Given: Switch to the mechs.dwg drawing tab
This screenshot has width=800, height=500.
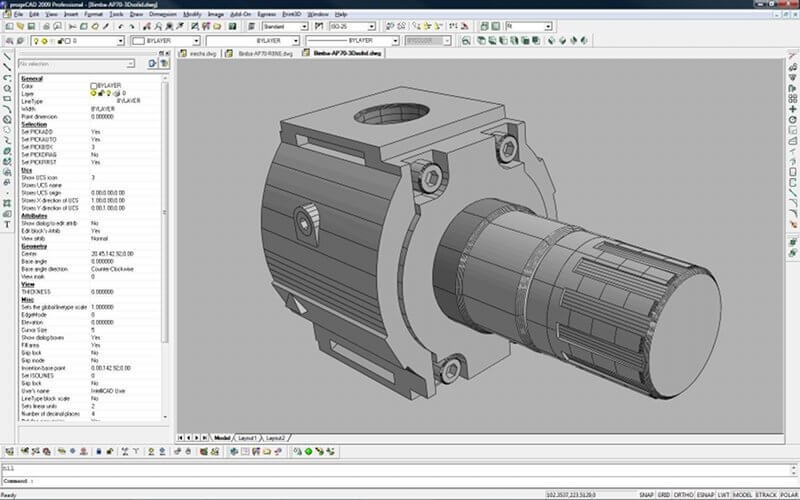Looking at the screenshot, I should 203,52.
